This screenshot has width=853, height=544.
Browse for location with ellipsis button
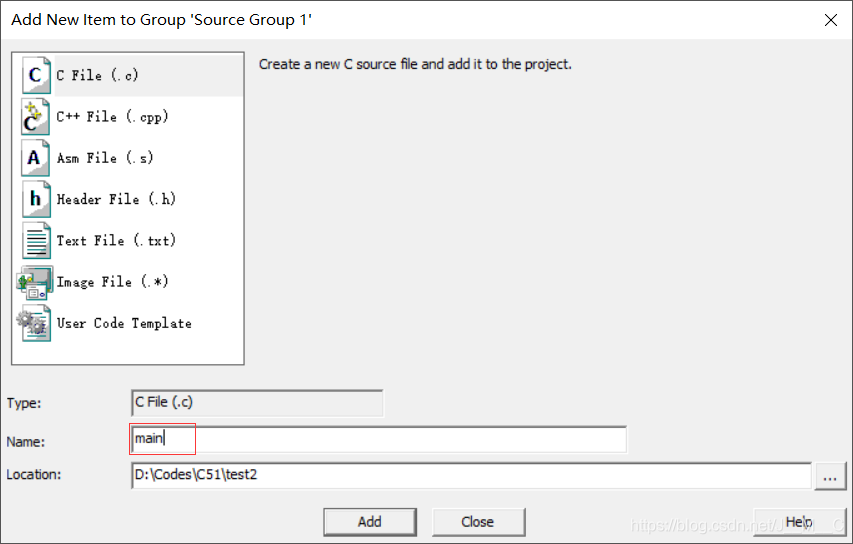coord(830,477)
